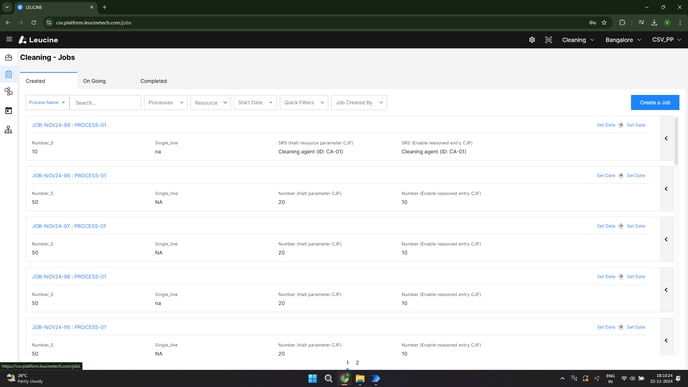Open the Resource dropdown
Viewport: 688px width, 387px height.
(x=211, y=103)
